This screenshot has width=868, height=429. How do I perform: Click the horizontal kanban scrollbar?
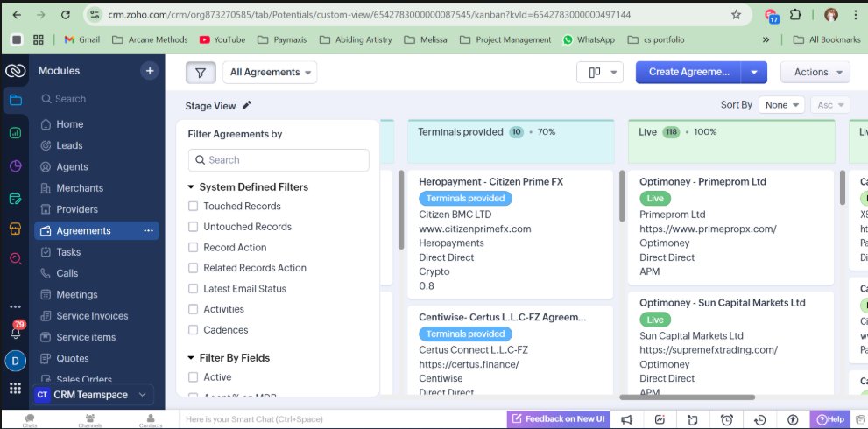click(687, 397)
